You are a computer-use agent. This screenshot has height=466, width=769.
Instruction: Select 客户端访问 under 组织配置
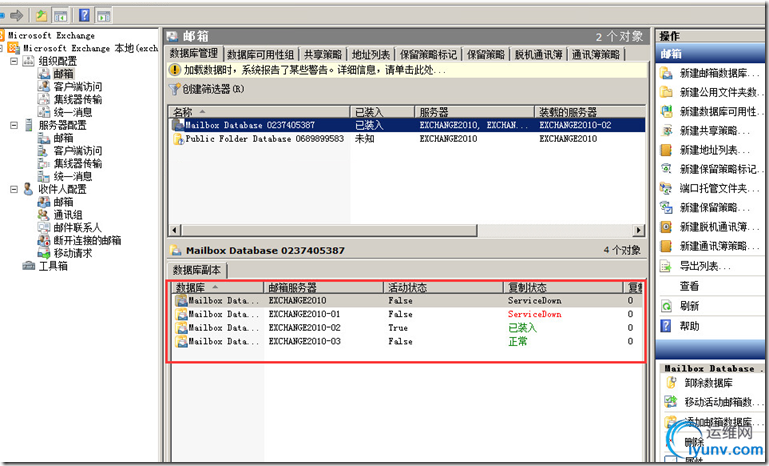point(77,87)
